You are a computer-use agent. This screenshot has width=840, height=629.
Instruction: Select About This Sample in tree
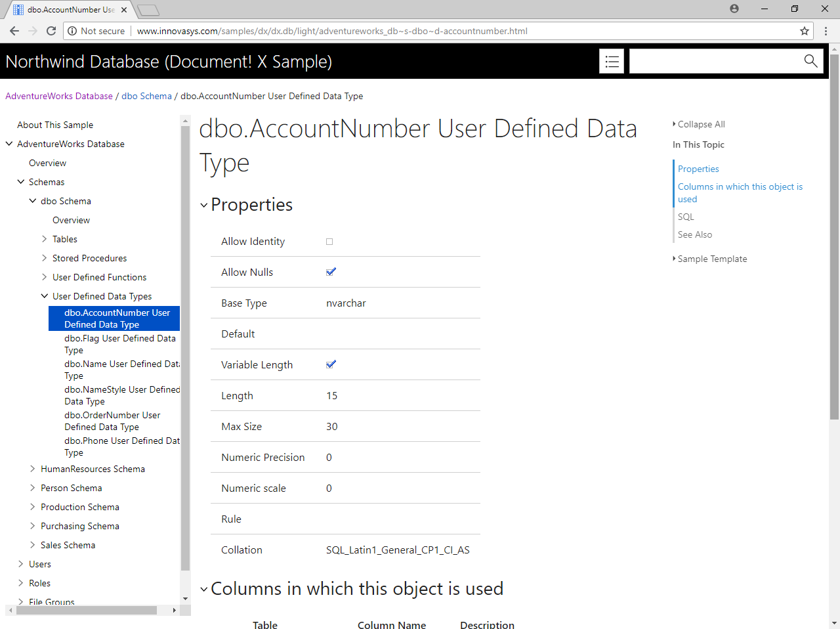click(x=55, y=125)
